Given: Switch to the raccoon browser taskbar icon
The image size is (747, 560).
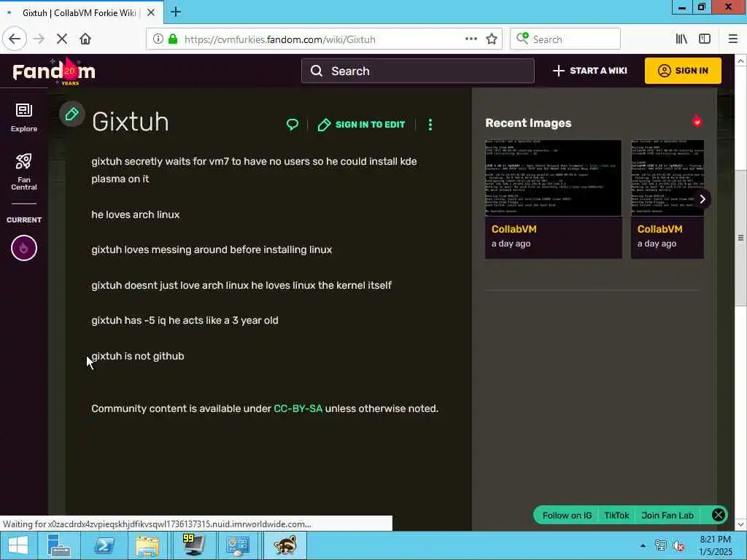Looking at the screenshot, I should pos(285,545).
